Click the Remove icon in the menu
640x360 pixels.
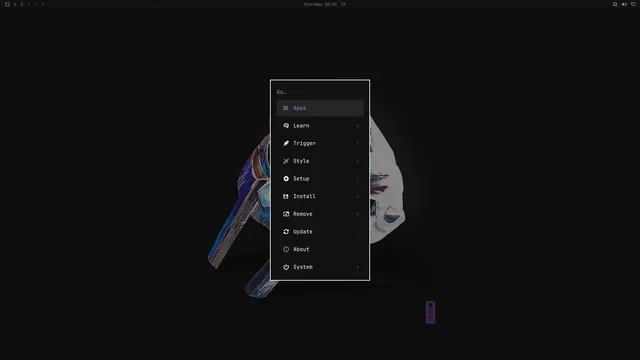286,214
